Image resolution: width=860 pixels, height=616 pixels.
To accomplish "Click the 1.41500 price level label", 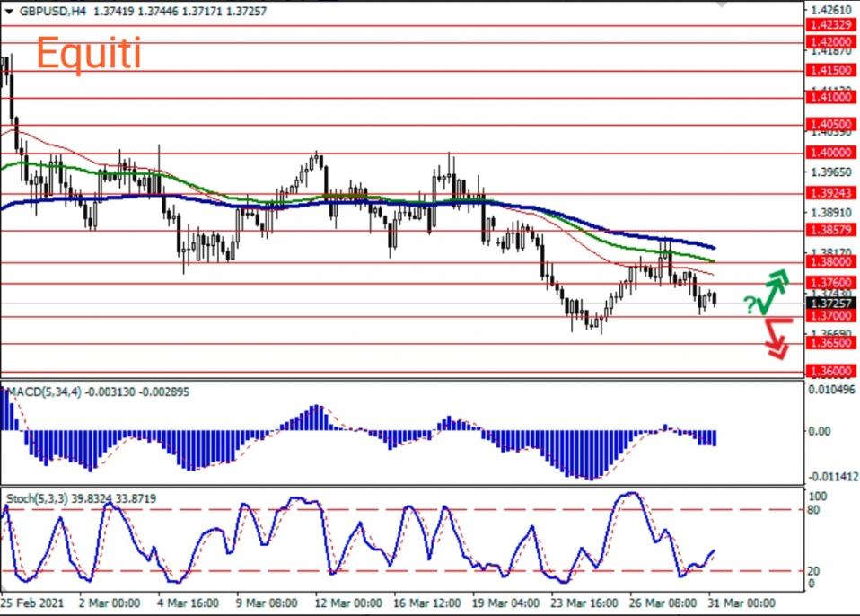I will (831, 70).
